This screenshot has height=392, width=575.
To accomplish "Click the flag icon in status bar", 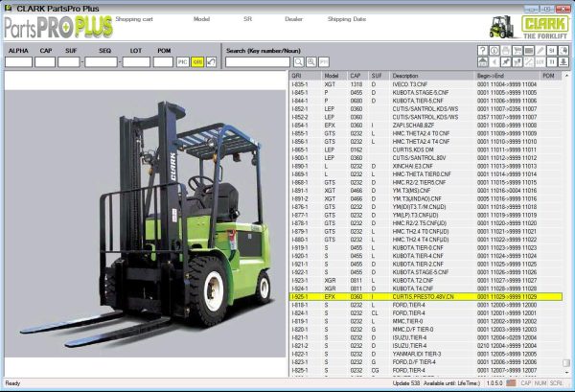I will pos(511,382).
